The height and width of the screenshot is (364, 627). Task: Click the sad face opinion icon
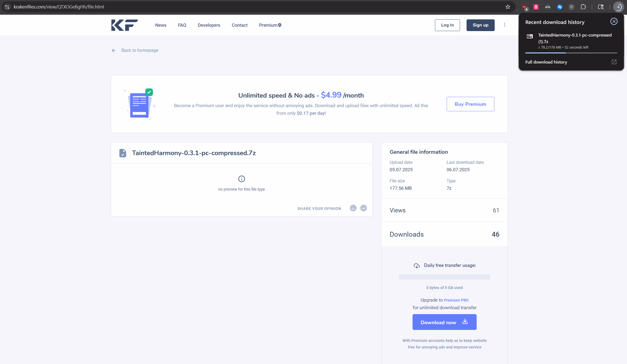[x=363, y=208]
